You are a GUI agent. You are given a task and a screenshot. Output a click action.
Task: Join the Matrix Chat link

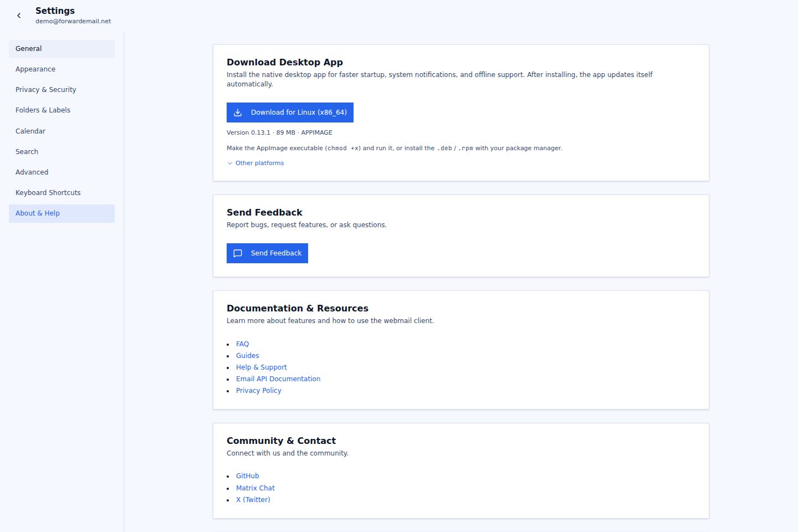(255, 488)
